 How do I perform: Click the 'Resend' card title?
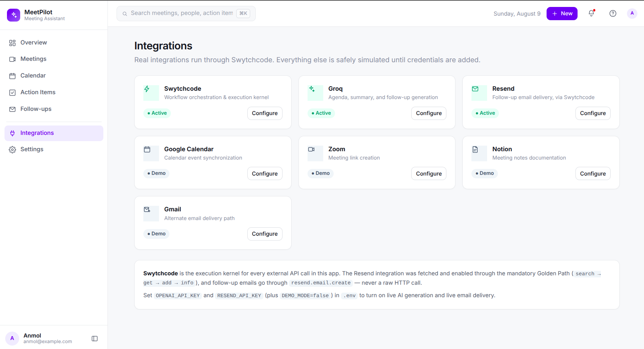point(503,89)
